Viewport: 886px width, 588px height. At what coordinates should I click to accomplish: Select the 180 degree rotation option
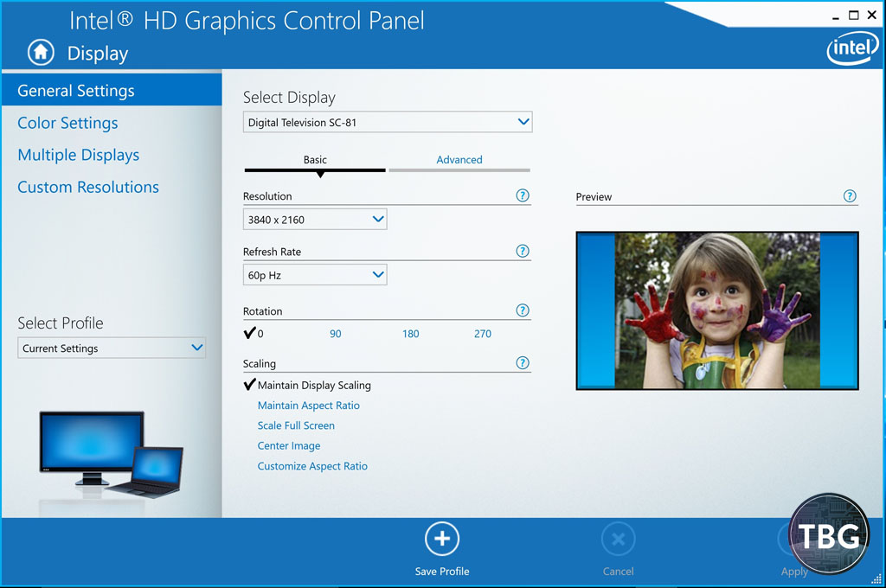click(410, 334)
